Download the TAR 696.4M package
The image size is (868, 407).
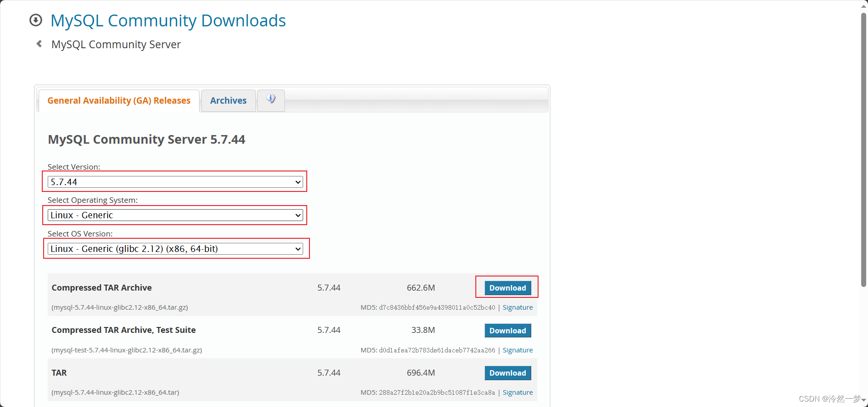[508, 373]
